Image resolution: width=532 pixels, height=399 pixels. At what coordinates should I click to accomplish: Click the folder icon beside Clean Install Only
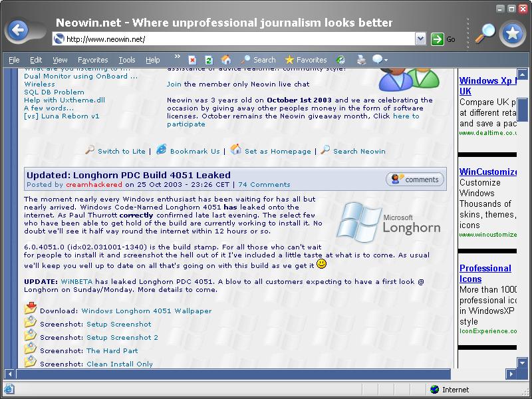point(31,361)
